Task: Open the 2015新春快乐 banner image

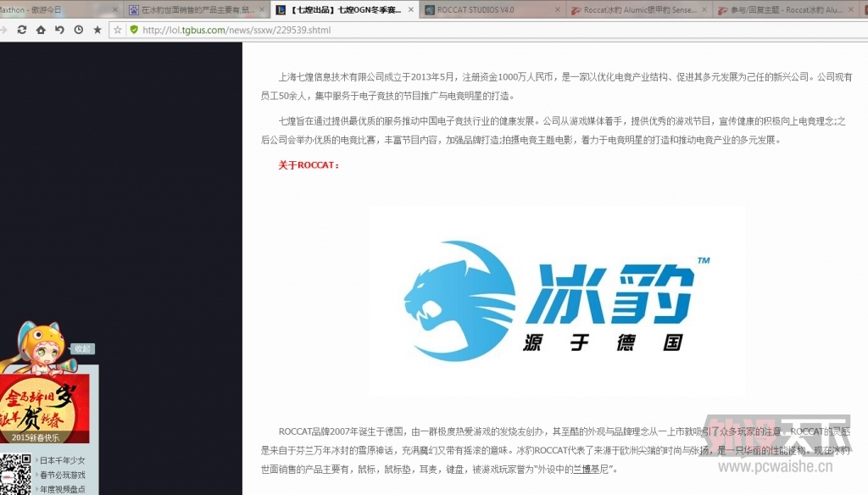Action: point(44,409)
